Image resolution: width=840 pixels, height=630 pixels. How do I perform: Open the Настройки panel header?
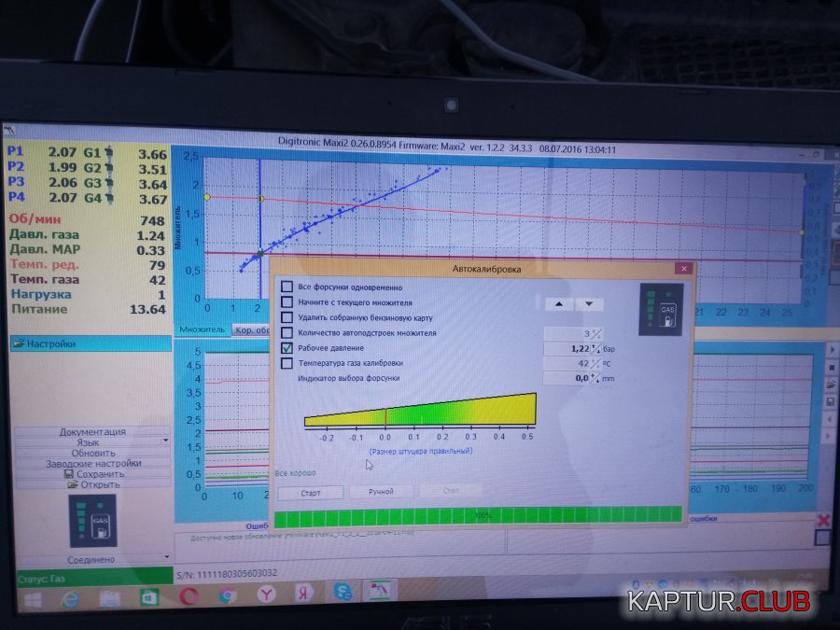point(91,343)
